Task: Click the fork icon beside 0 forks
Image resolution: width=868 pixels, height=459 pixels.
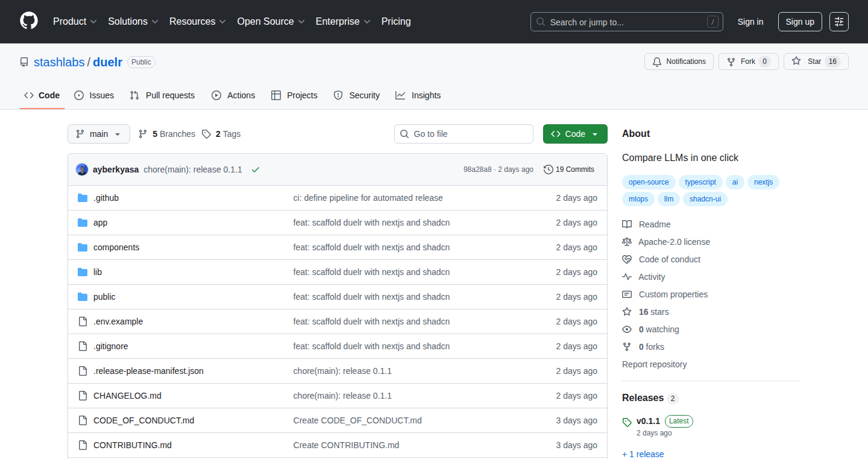Action: pos(627,347)
